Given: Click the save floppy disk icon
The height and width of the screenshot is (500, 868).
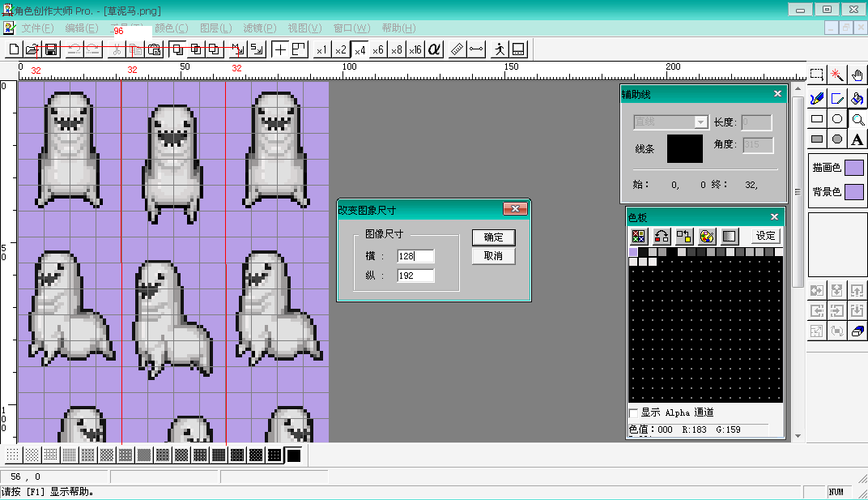Looking at the screenshot, I should click(51, 50).
